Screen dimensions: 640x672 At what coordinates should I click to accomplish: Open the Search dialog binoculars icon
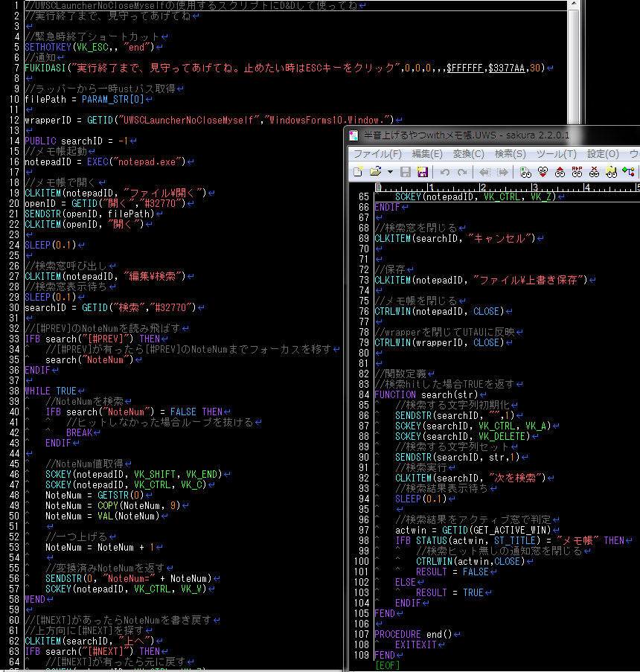click(x=525, y=173)
